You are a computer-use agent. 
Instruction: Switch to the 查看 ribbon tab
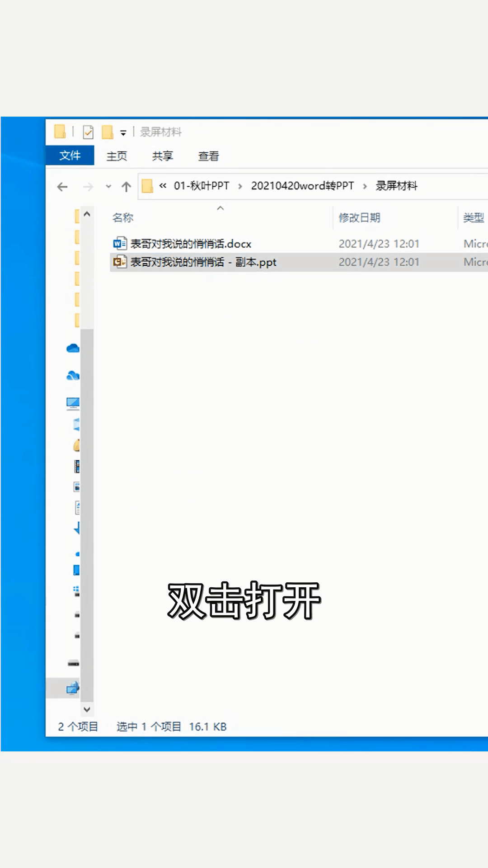(x=208, y=156)
